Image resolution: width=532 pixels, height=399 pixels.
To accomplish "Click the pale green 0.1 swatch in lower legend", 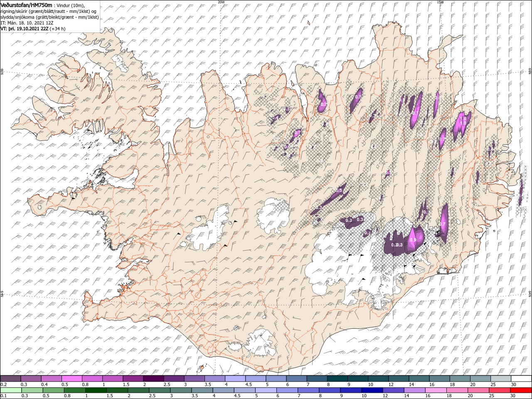I will click(x=11, y=390).
